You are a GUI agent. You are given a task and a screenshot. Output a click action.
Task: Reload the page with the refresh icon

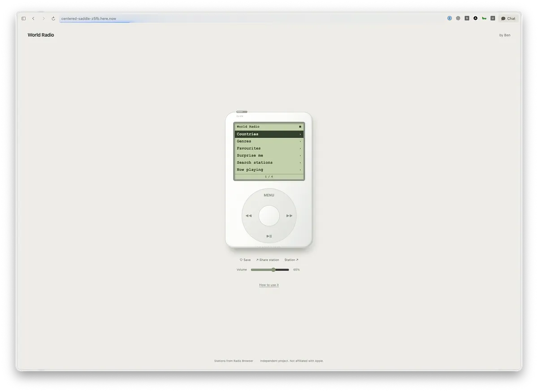[53, 18]
